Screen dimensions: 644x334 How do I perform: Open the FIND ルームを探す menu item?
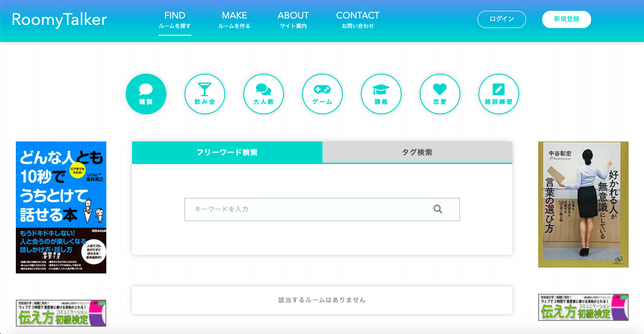(175, 20)
